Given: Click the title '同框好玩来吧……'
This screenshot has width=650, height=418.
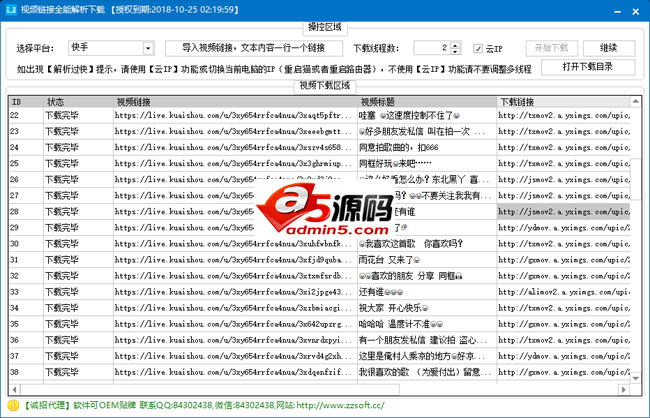Looking at the screenshot, I should [395, 163].
